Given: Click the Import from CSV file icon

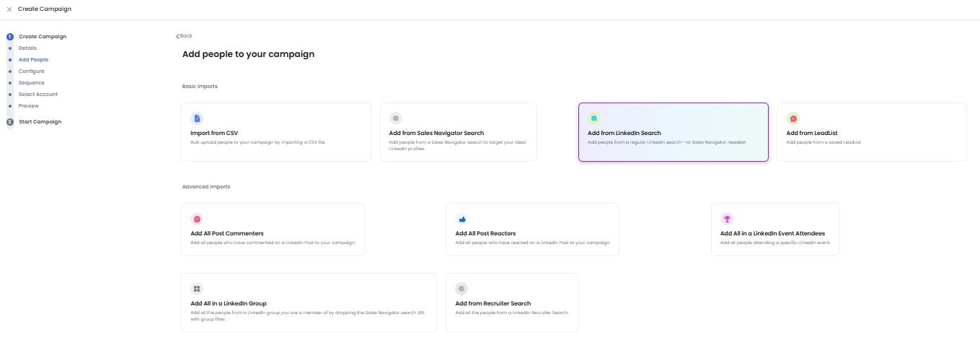Looking at the screenshot, I should click(x=197, y=118).
